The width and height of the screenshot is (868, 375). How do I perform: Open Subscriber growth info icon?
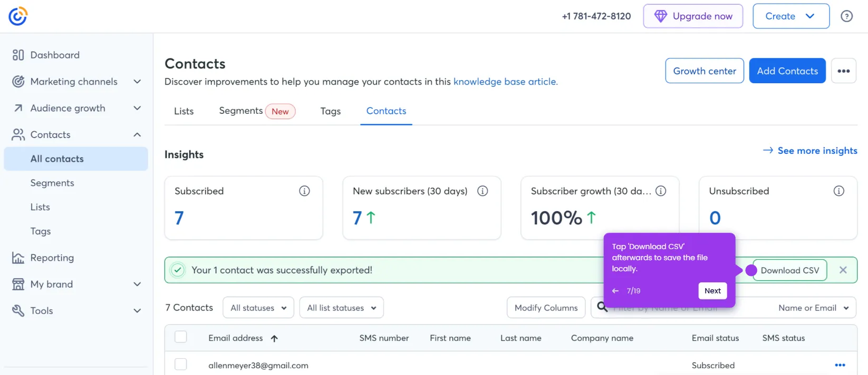pyautogui.click(x=661, y=191)
